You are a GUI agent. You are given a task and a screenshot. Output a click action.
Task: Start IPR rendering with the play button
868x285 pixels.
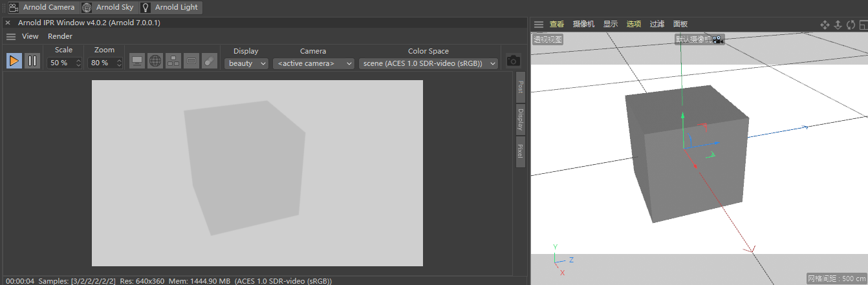click(x=14, y=61)
